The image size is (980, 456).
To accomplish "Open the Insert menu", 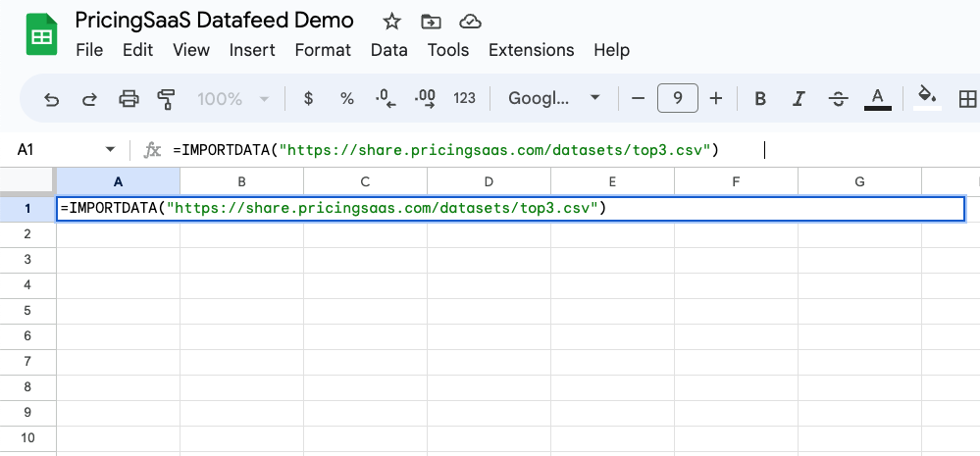I will pos(252,50).
